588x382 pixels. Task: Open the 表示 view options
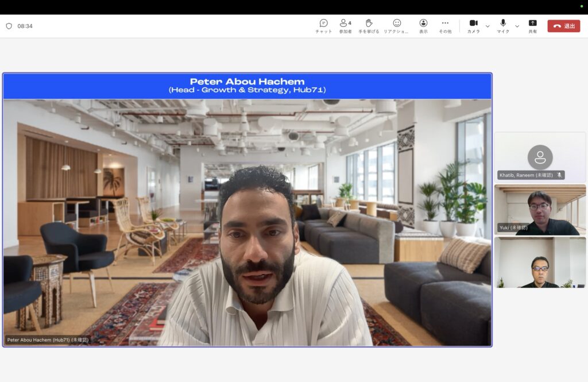[x=423, y=26]
